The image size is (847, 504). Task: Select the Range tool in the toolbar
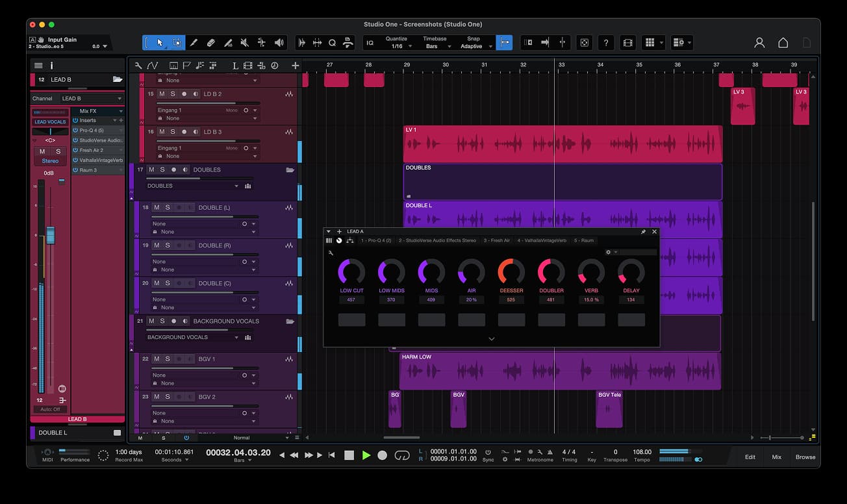177,43
